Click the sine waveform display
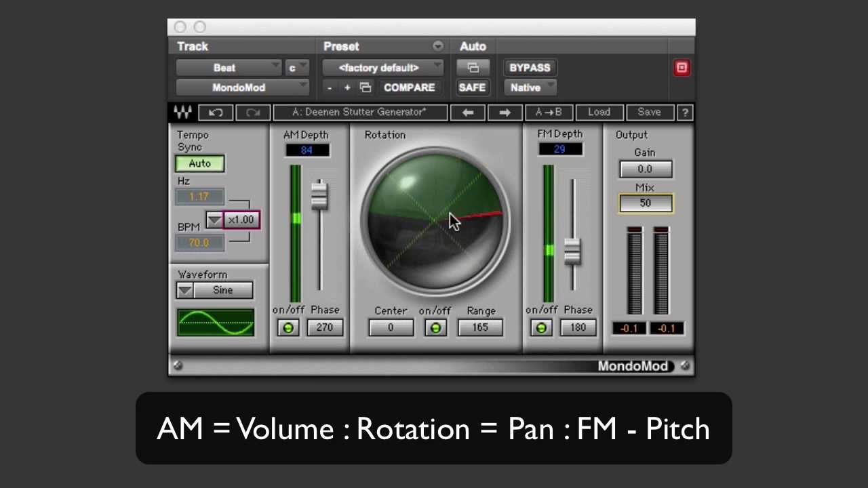 (x=216, y=323)
